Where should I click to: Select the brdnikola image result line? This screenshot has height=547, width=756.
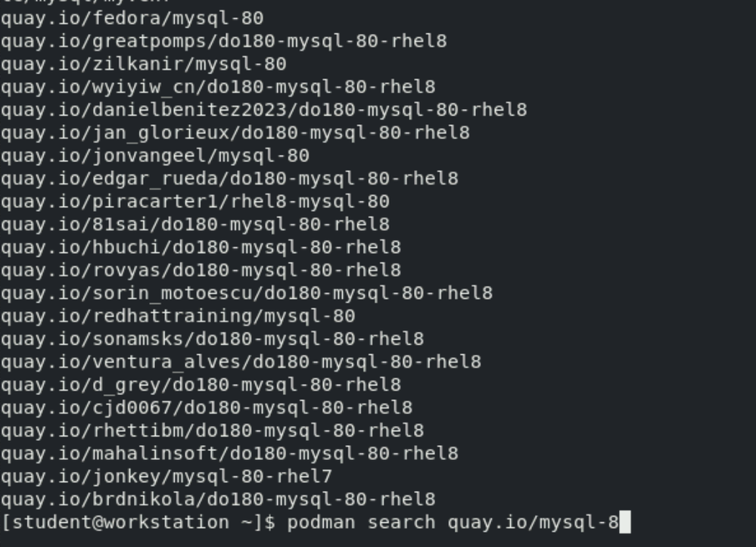tap(217, 499)
